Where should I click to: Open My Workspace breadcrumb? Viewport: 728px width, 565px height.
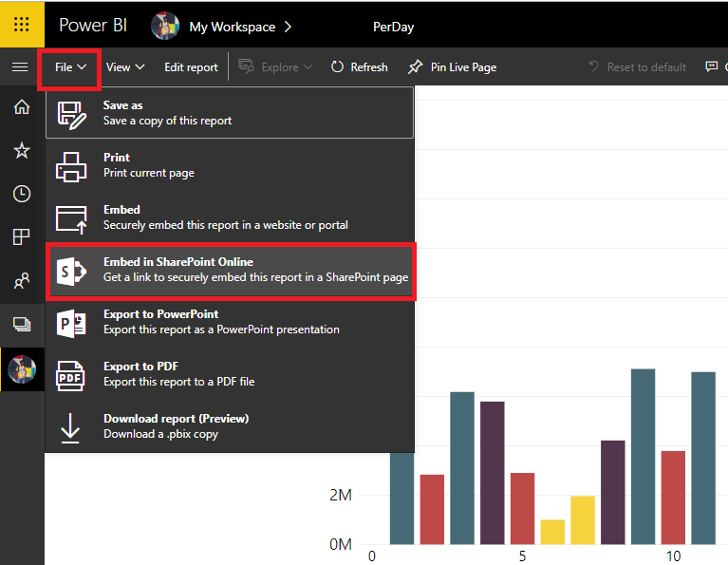[x=233, y=27]
